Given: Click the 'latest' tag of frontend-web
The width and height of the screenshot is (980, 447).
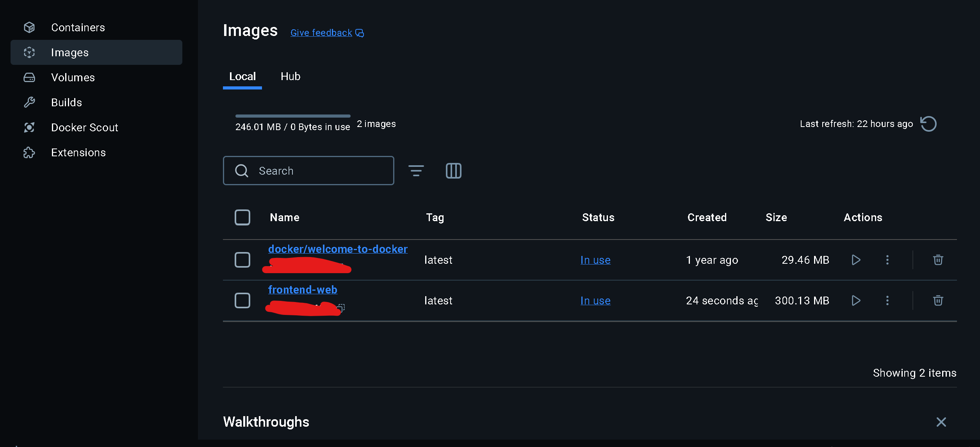Looking at the screenshot, I should click(438, 301).
